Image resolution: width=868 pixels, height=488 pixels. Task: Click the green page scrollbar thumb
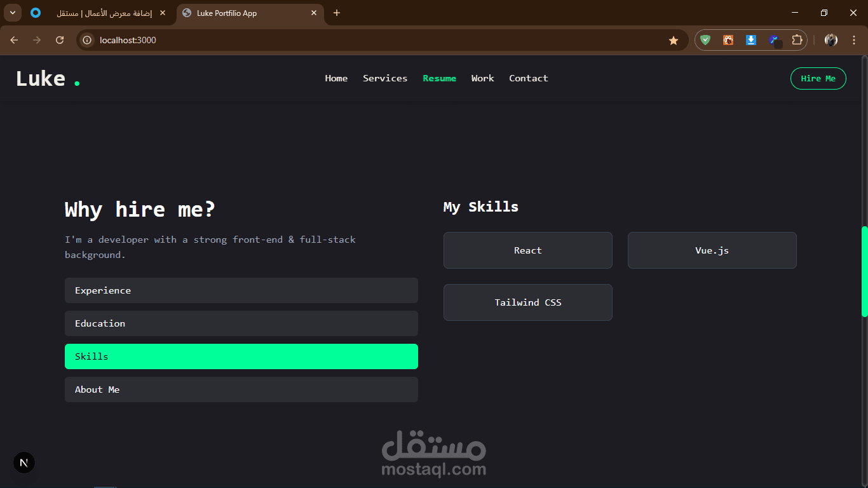point(864,271)
